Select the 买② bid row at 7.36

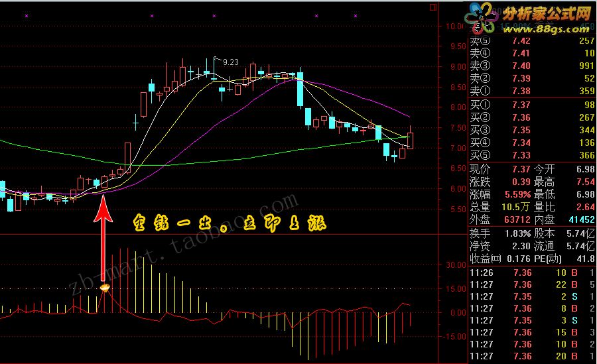[x=532, y=117]
